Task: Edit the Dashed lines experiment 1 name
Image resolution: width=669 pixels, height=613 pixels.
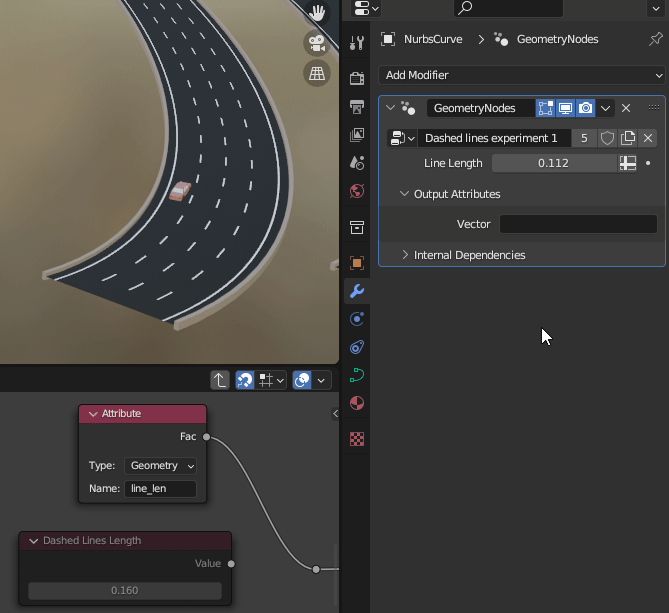Action: [494, 138]
